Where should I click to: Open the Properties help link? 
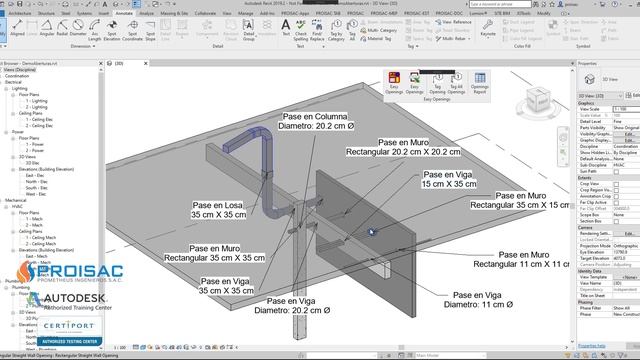pos(592,346)
